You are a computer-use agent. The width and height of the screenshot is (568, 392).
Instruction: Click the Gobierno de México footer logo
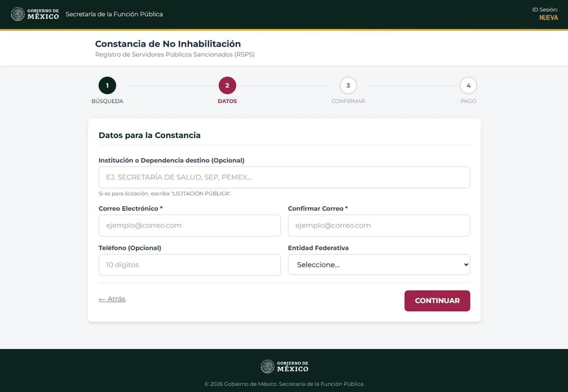(x=284, y=366)
